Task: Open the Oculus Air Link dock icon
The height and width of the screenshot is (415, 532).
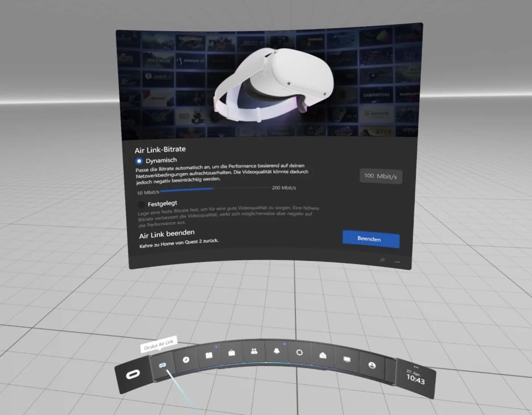Action: click(163, 365)
